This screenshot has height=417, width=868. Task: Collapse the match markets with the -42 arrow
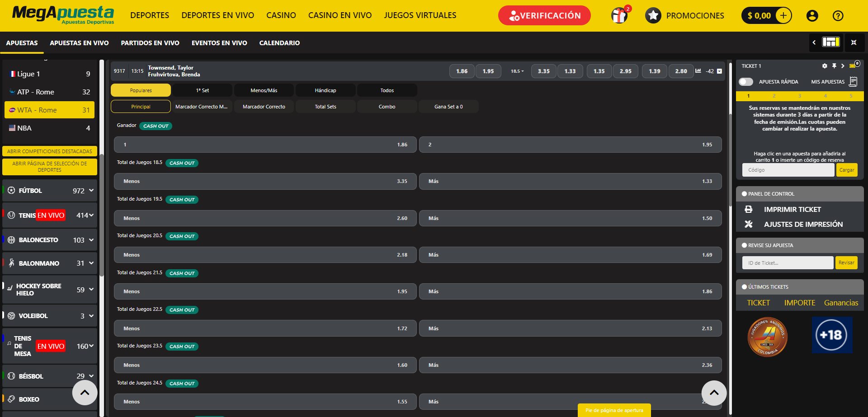click(x=720, y=71)
